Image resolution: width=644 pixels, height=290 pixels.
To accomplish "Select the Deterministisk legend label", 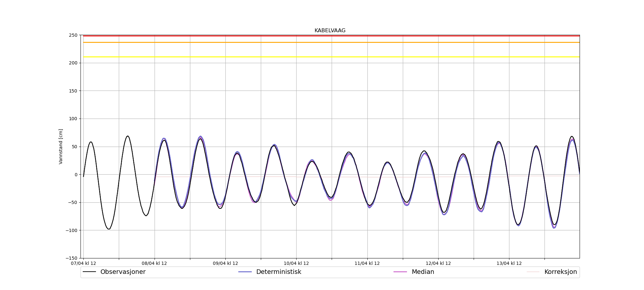I will pos(279,272).
